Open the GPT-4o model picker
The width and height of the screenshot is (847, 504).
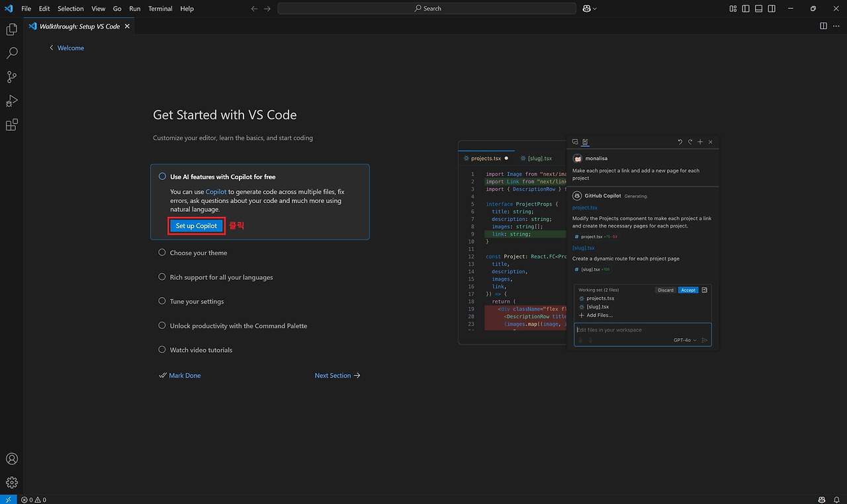coord(684,340)
